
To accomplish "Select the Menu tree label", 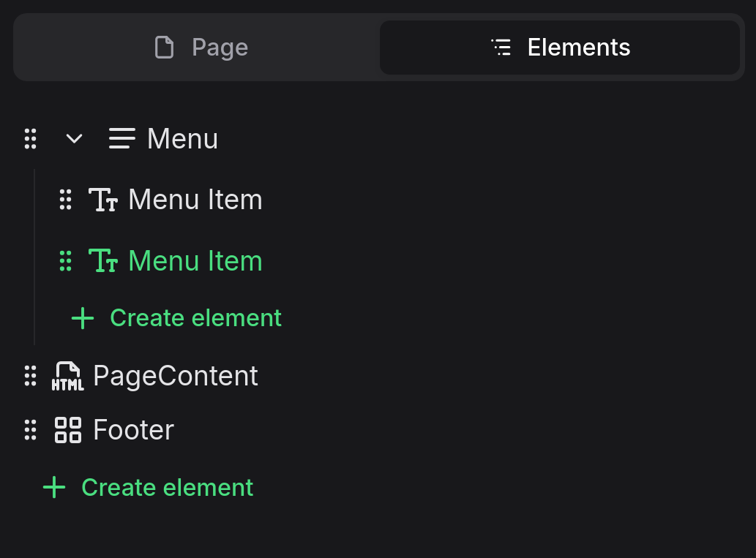I will coord(182,138).
